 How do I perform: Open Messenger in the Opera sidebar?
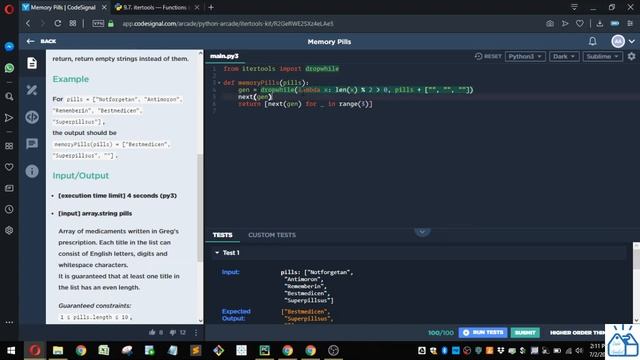pos(9,47)
